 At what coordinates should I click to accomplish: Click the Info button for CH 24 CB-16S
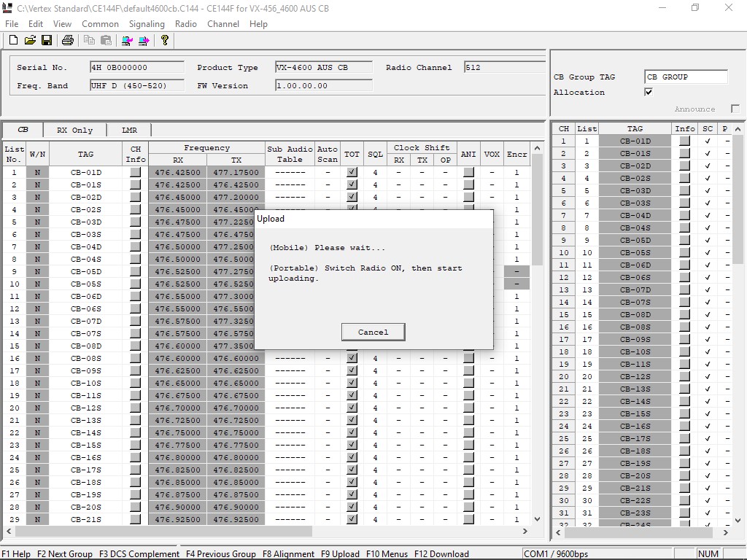(x=684, y=426)
